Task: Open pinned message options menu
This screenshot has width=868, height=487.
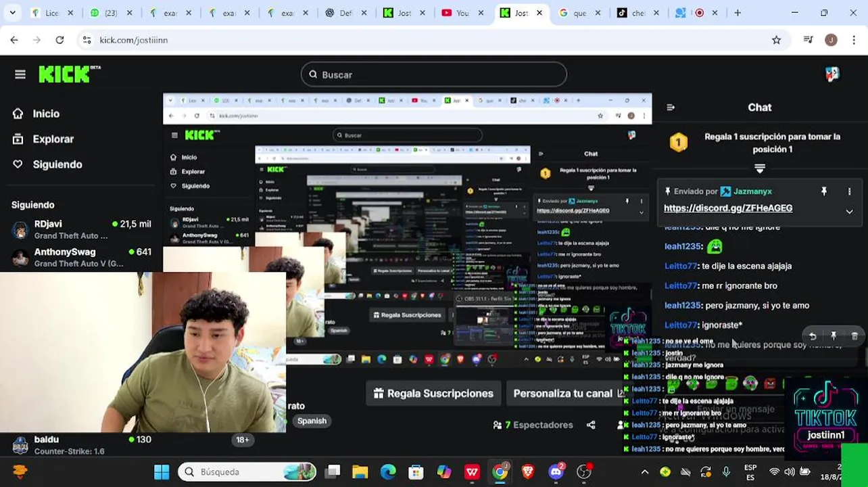Action: tap(850, 191)
